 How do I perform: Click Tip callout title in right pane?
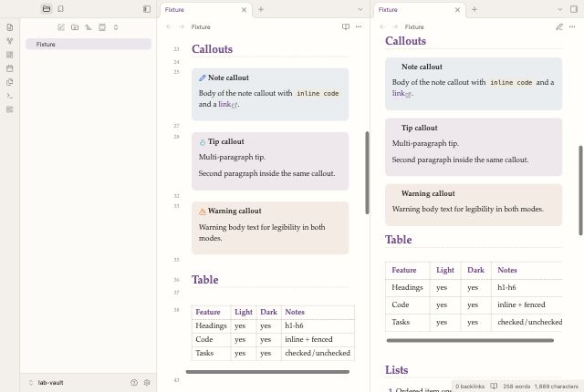coord(420,128)
